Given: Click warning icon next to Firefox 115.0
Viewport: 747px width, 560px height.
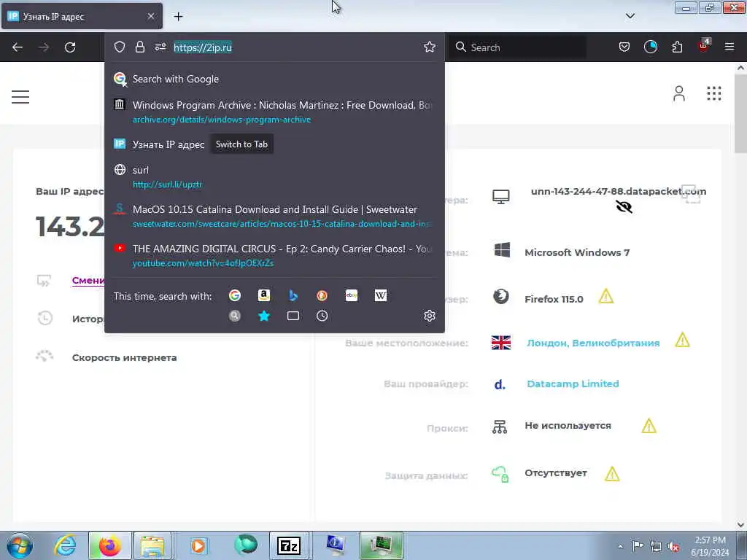Looking at the screenshot, I should pos(606,297).
